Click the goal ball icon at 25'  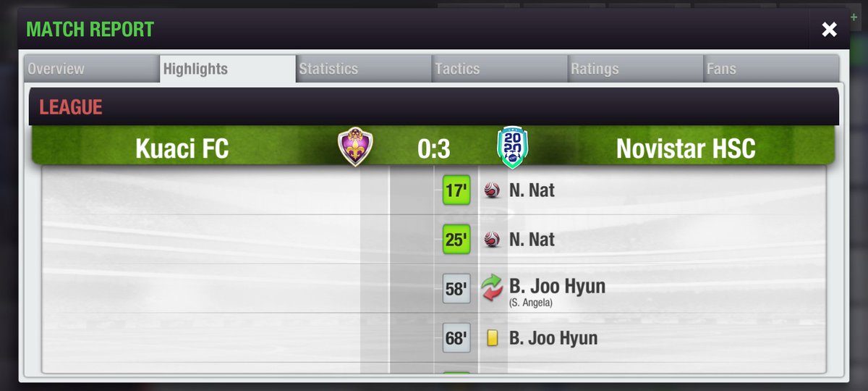pos(492,240)
